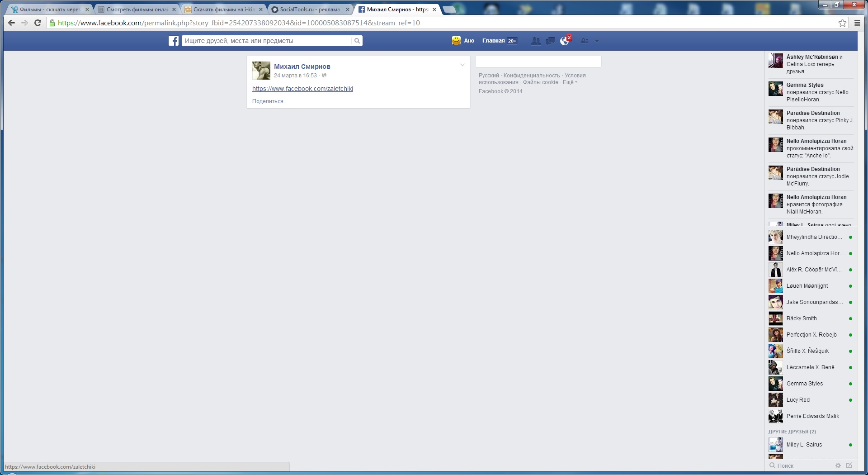Open the privacy shortcuts lock icon
This screenshot has width=868, height=475.
[585, 41]
